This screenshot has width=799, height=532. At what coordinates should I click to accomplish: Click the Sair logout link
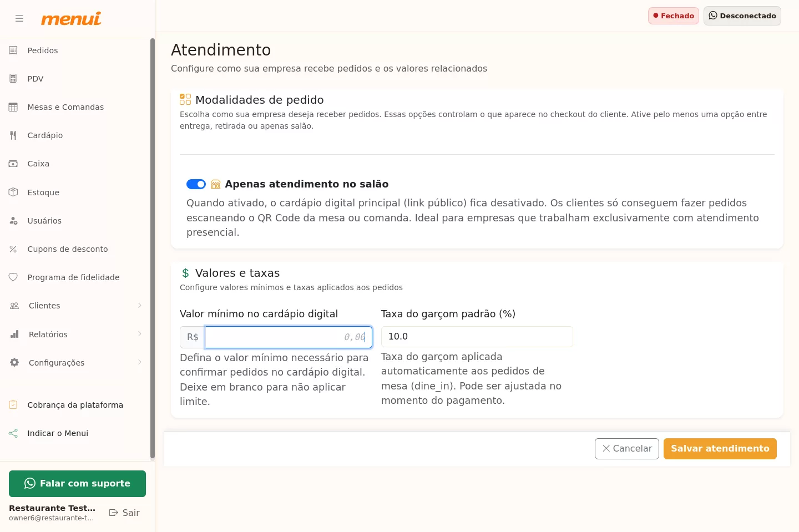tap(124, 513)
